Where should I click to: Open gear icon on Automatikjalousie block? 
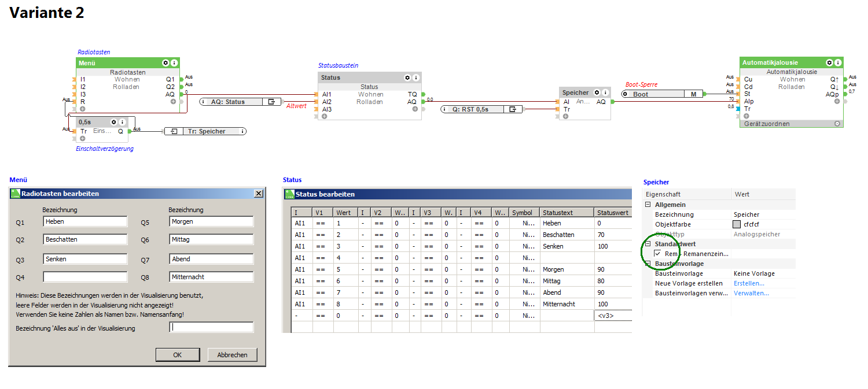(x=829, y=62)
